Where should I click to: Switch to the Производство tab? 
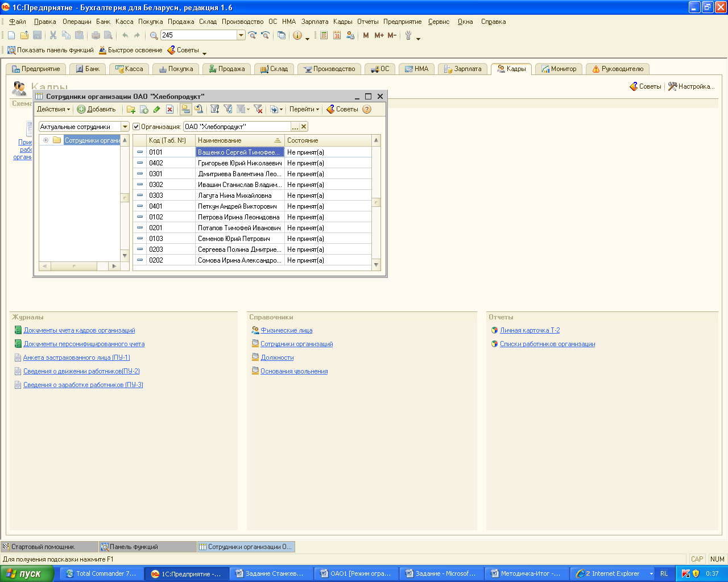[329, 69]
